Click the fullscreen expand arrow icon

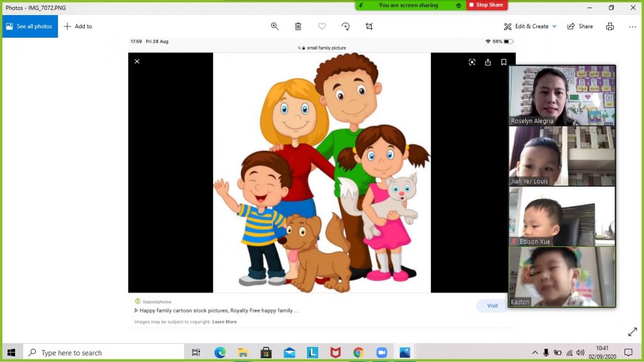(632, 332)
